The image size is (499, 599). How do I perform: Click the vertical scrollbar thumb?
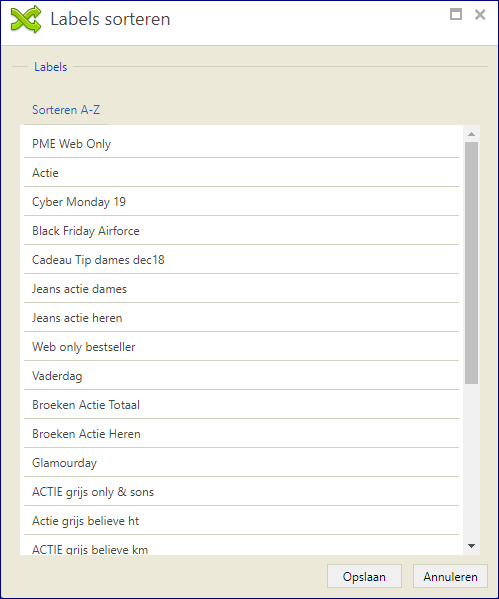click(471, 263)
